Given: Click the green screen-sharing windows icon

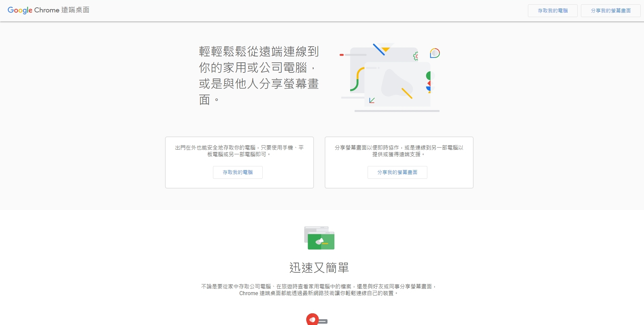Looking at the screenshot, I should point(319,238).
